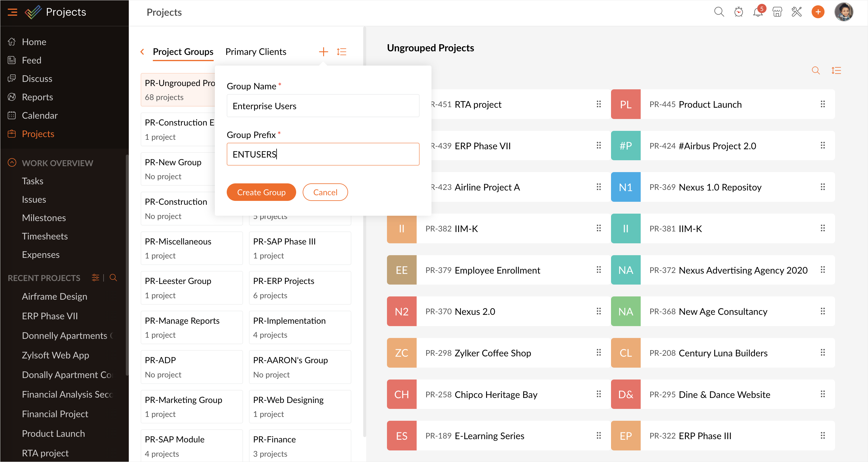Click the global search magnifier icon

point(719,12)
